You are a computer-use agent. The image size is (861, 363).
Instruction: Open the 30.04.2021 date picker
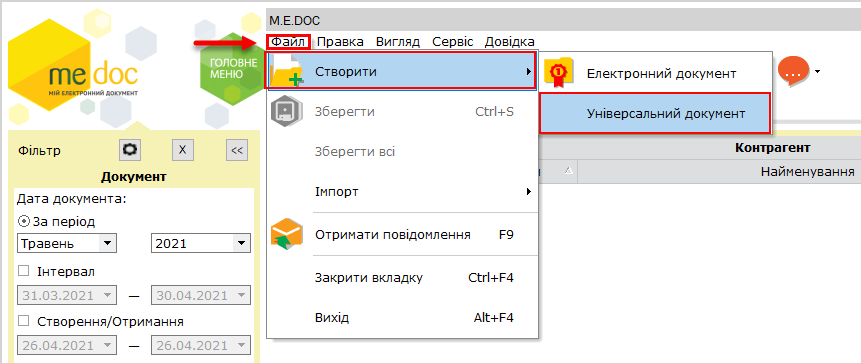(201, 295)
